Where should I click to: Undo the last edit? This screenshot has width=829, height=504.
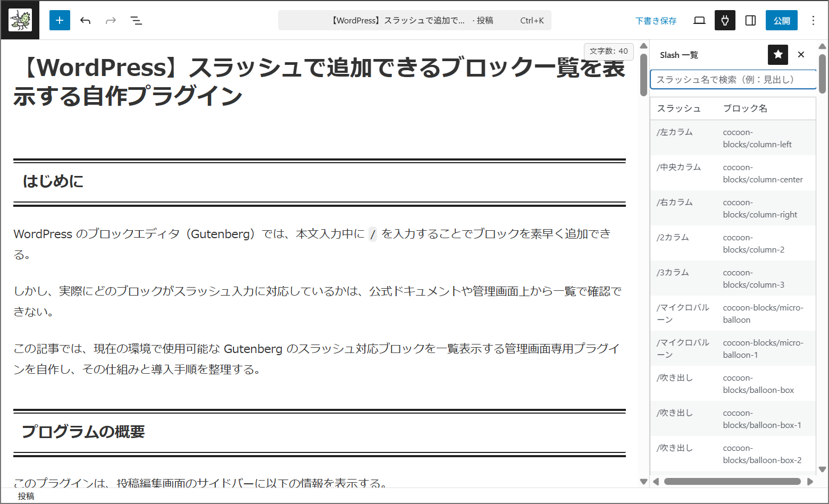85,20
